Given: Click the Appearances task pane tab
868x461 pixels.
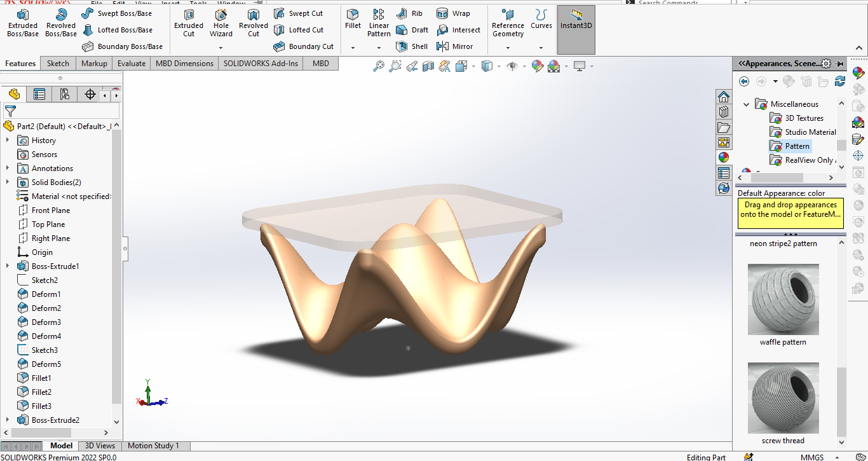Looking at the screenshot, I should (724, 157).
